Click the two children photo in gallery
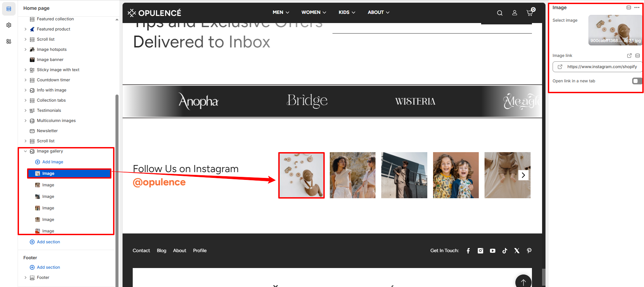Viewport: 644px width, 287px height. pyautogui.click(x=456, y=175)
